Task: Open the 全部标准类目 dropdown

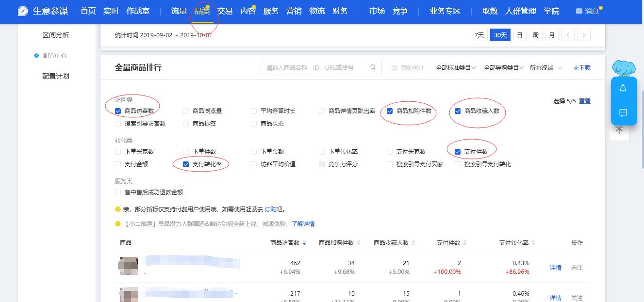Action: (456, 68)
